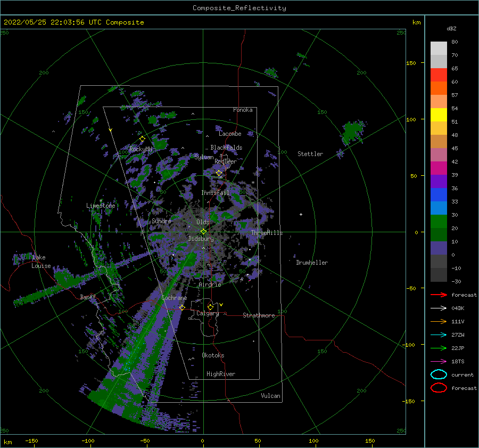Screen dimensions: 479x448
Task: Click the Lacombe town label
Action: tap(230, 134)
